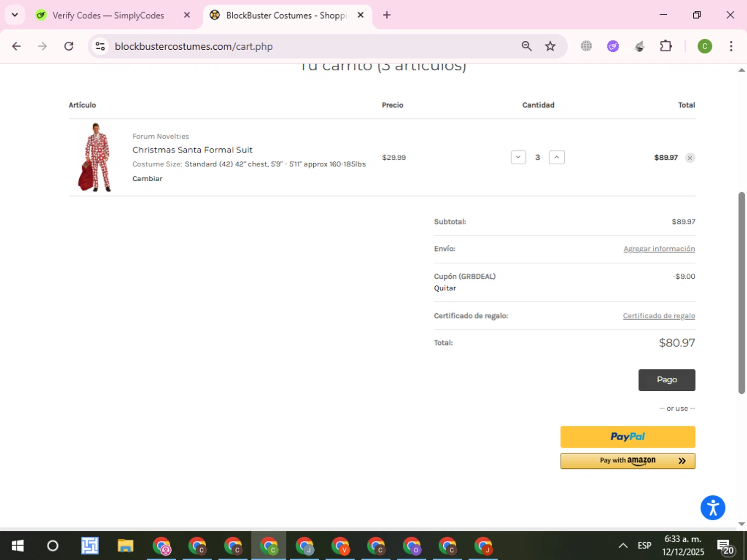Image resolution: width=747 pixels, height=560 pixels.
Task: Click the address bar URL
Action: [x=194, y=46]
